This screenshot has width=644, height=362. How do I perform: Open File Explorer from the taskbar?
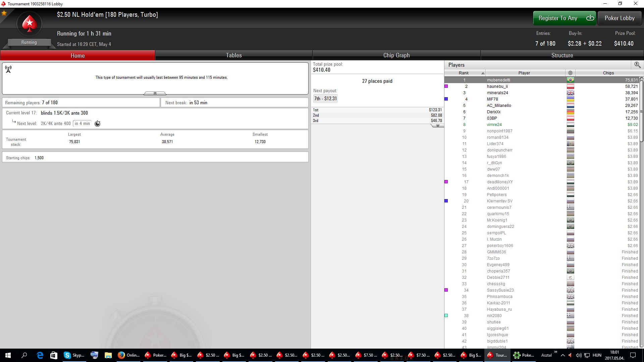click(x=108, y=355)
